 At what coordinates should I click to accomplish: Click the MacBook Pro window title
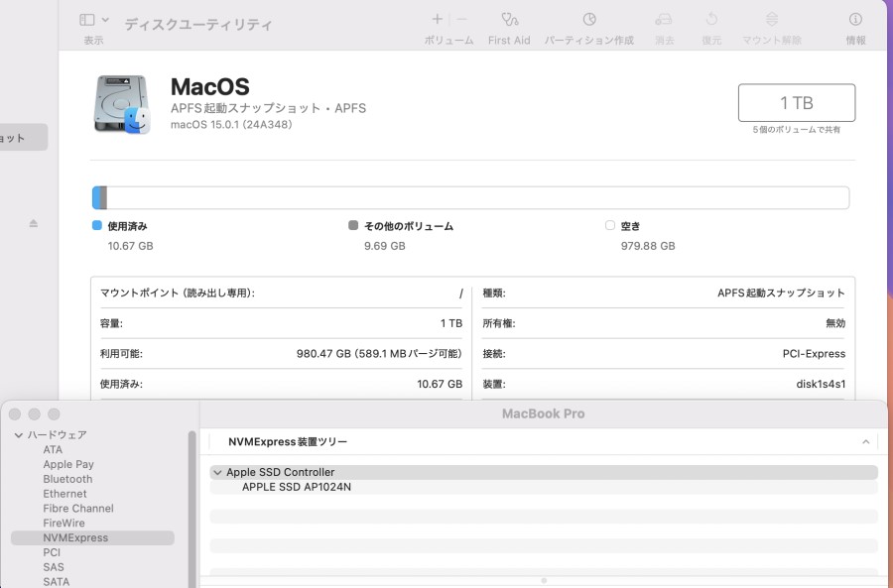click(544, 413)
